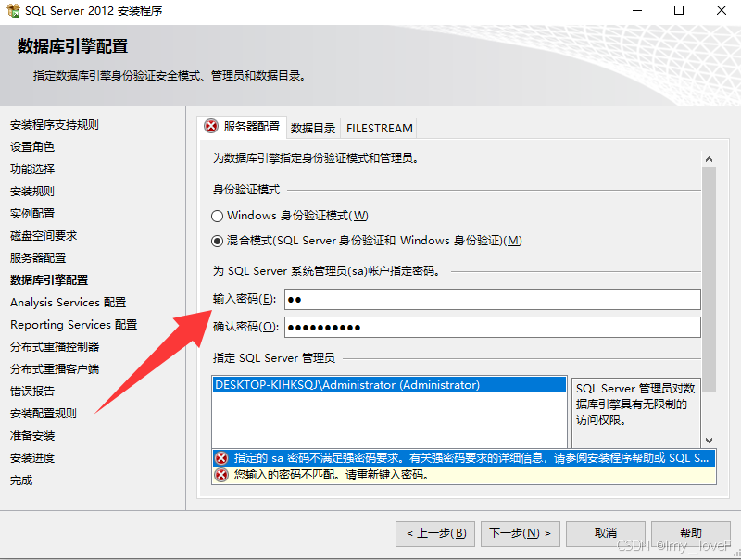Select the sa strong password error row
Image resolution: width=741 pixels, height=560 pixels.
click(x=464, y=458)
